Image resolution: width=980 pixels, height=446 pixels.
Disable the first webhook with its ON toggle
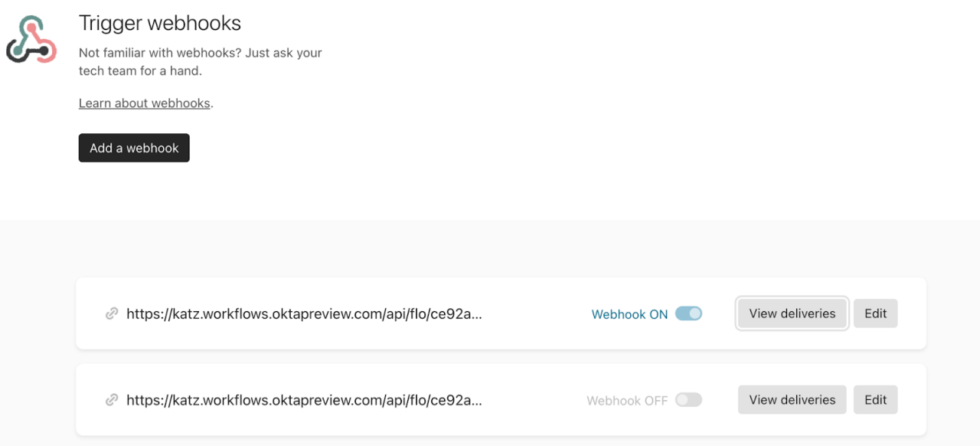click(x=688, y=313)
